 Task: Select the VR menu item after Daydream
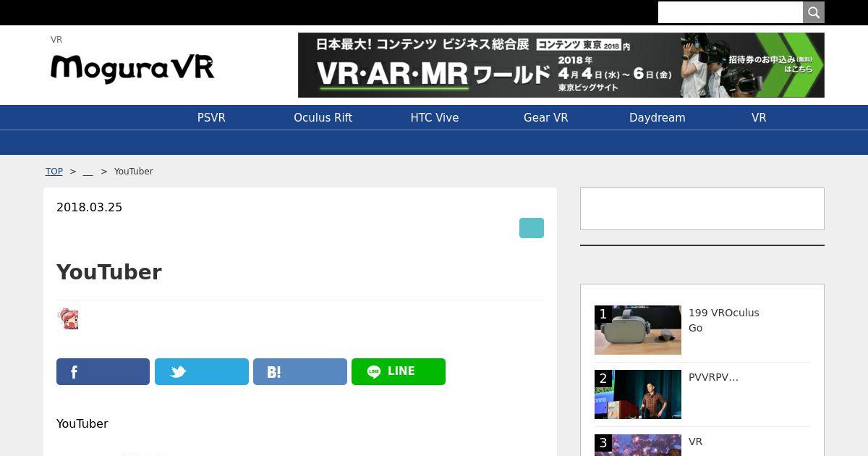click(x=759, y=118)
